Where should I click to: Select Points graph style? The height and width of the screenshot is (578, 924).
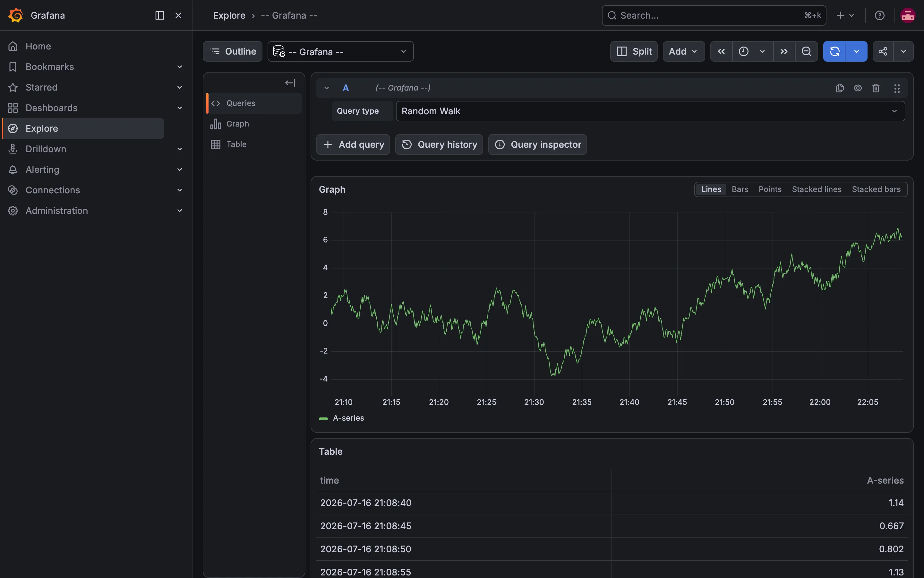pyautogui.click(x=770, y=189)
